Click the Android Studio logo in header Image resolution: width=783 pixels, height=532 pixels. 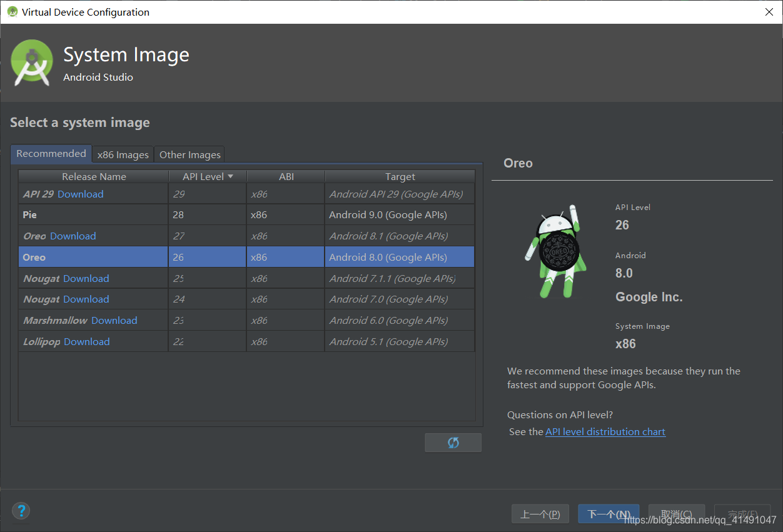pyautogui.click(x=32, y=63)
